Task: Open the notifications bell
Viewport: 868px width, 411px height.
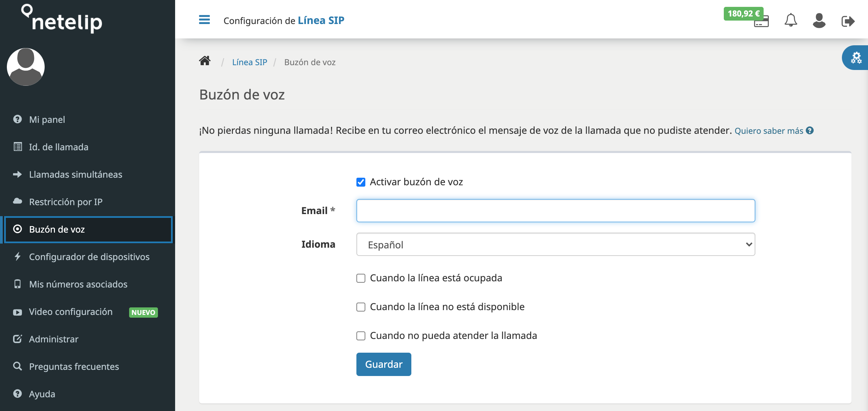Action: pos(790,20)
